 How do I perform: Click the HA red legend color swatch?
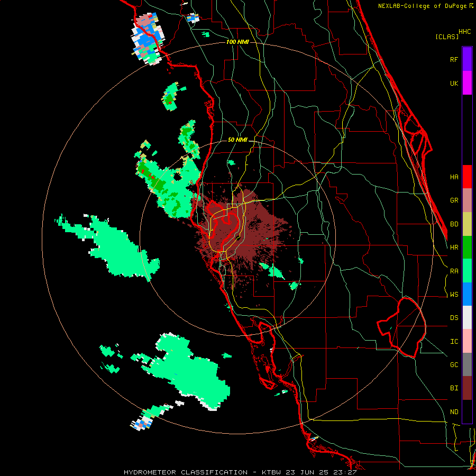click(467, 177)
